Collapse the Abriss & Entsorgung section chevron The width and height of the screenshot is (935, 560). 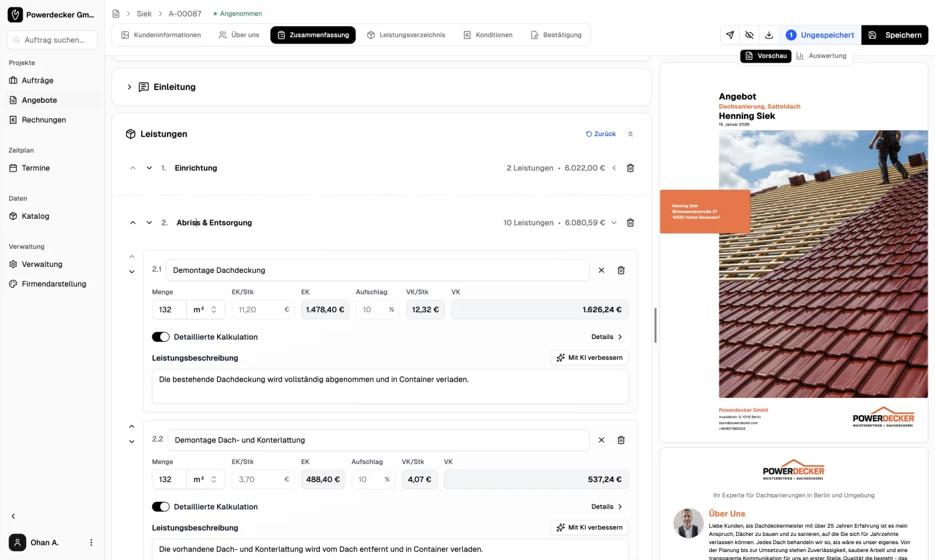(x=614, y=223)
